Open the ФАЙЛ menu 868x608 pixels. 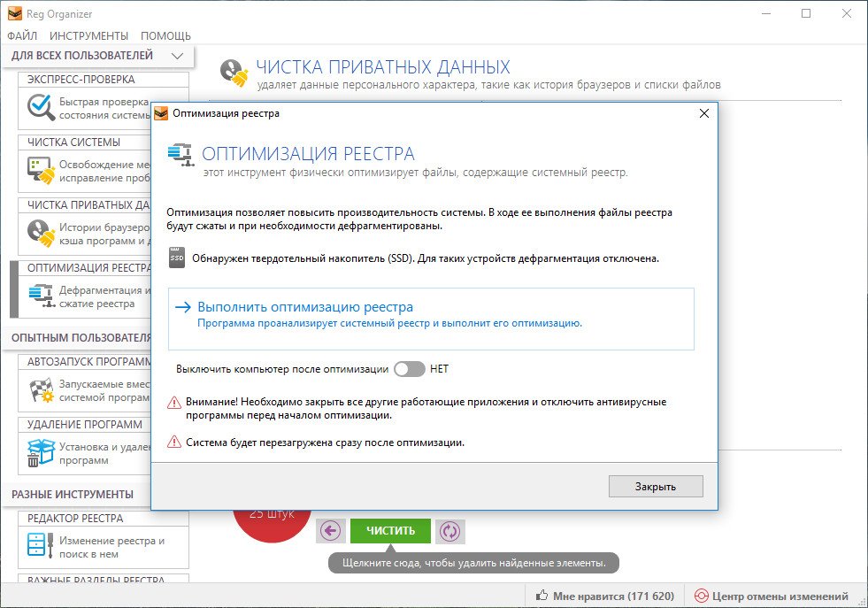tap(22, 35)
